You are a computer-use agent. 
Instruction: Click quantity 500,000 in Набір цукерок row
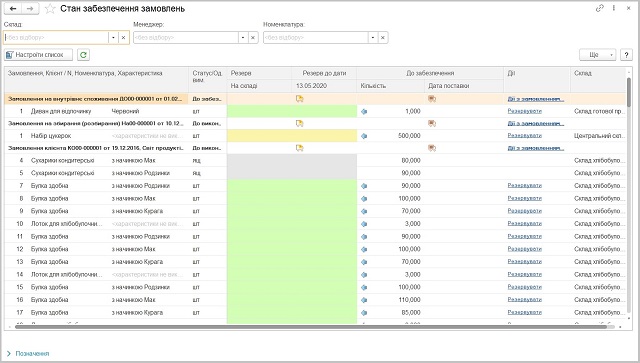[409, 136]
